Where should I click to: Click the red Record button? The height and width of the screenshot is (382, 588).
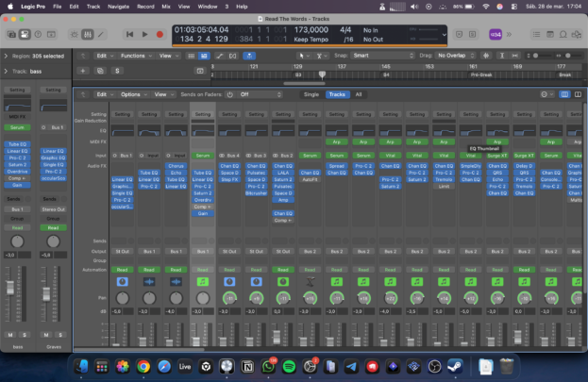tap(160, 35)
